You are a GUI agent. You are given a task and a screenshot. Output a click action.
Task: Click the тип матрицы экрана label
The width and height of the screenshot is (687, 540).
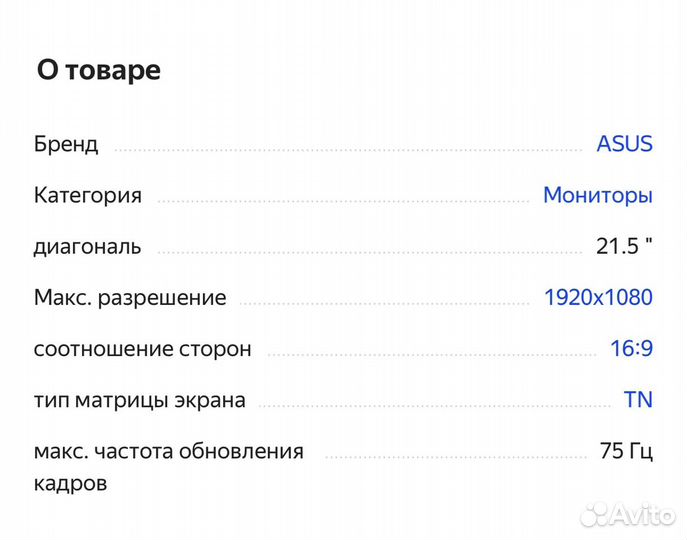[x=139, y=400]
